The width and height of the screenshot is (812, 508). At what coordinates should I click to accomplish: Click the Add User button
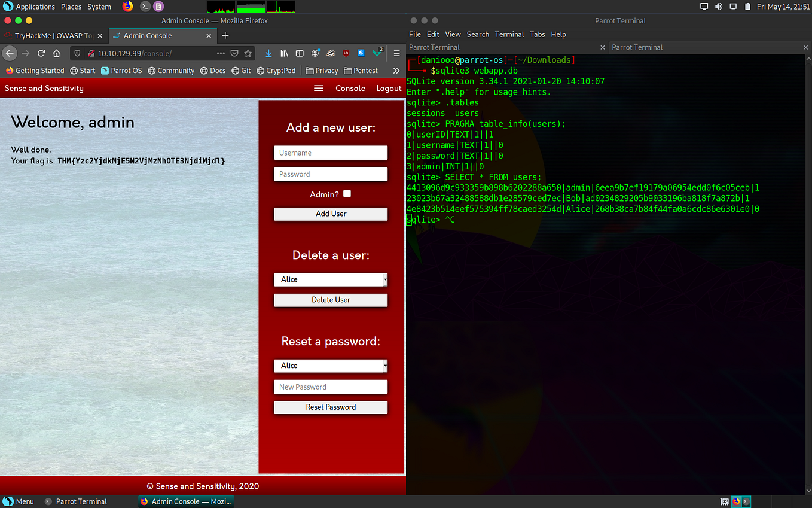pyautogui.click(x=331, y=214)
